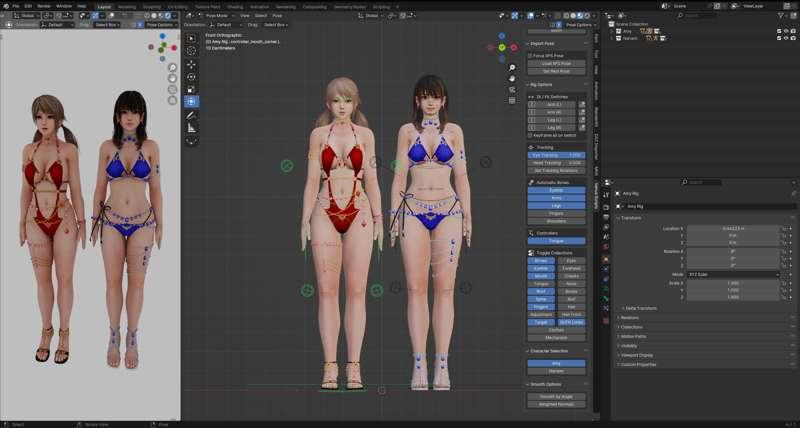Click the Set Rest Pose button
This screenshot has width=800, height=428.
(556, 71)
